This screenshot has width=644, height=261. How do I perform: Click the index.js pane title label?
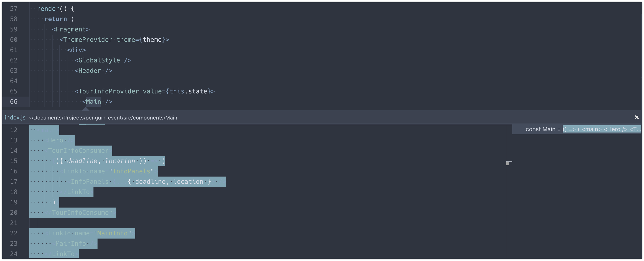(x=15, y=117)
